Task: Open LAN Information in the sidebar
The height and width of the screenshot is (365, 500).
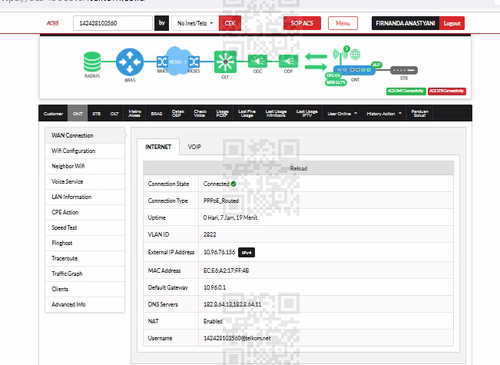Action: [x=85, y=197]
